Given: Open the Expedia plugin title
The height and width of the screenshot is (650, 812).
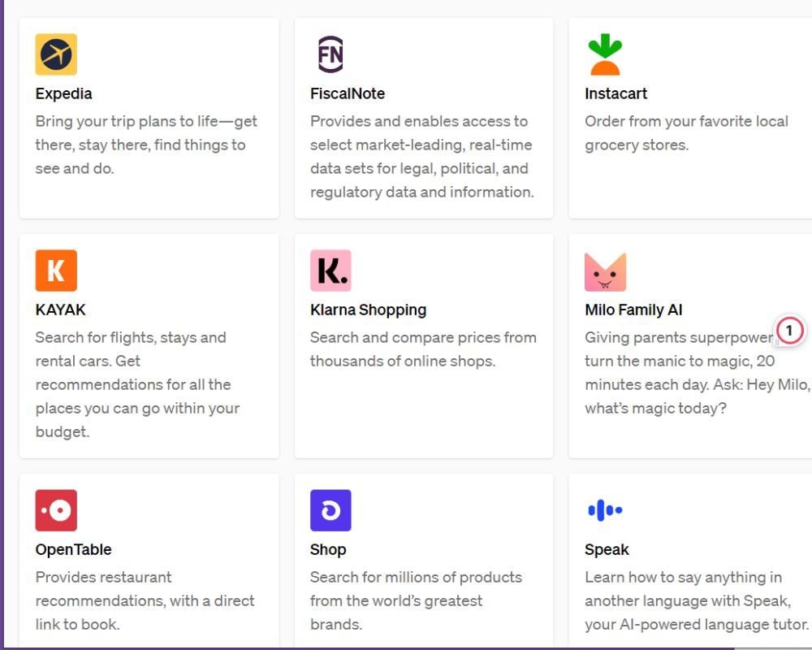Looking at the screenshot, I should click(63, 93).
